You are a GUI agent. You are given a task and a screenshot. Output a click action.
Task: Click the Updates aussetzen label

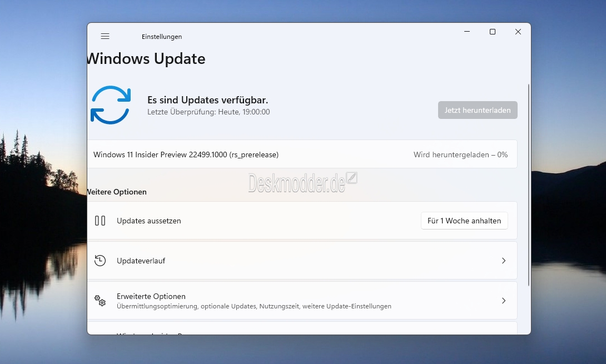pos(149,221)
